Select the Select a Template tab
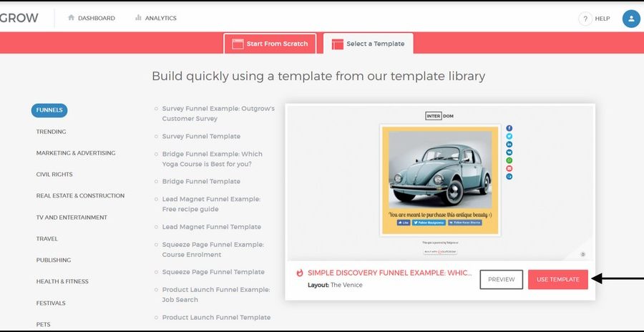Image resolution: width=644 pixels, height=332 pixels. tap(368, 44)
